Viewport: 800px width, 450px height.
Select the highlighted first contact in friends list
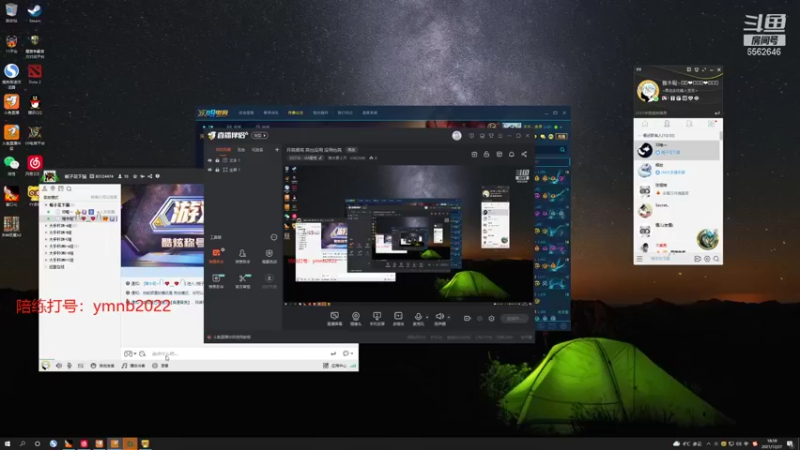[x=678, y=149]
